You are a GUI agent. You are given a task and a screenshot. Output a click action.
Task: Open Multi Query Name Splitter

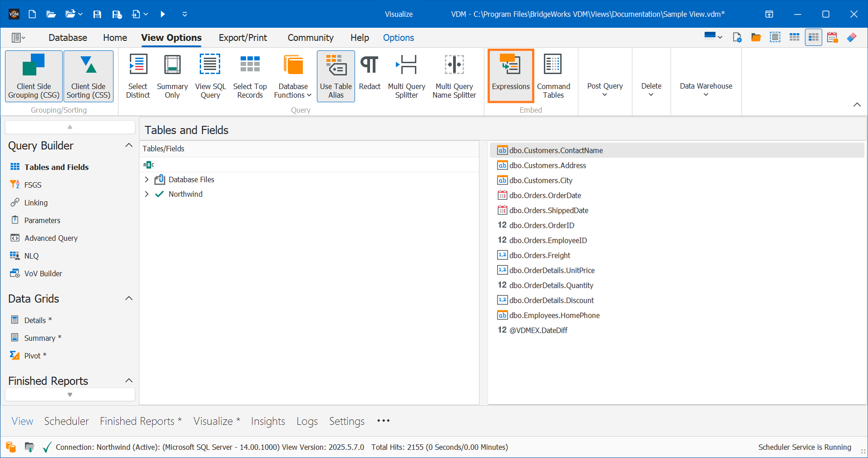coord(454,76)
